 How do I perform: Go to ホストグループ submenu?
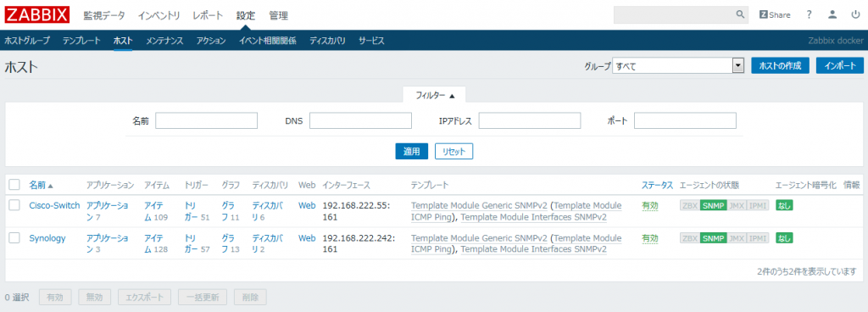(27, 41)
